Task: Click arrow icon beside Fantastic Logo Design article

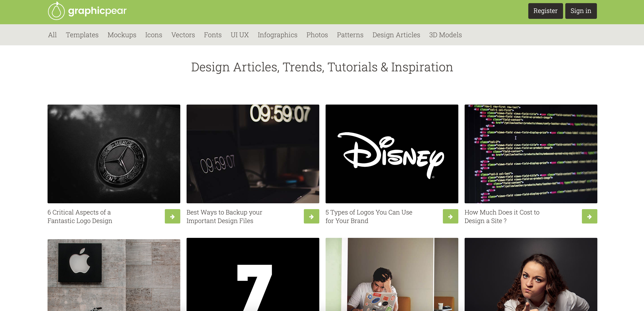Action: (x=172, y=217)
